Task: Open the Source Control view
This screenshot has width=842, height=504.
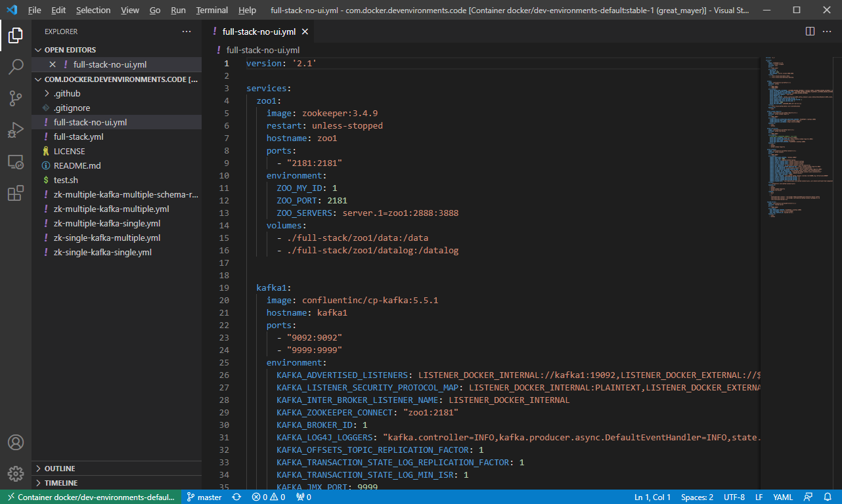Action: [16, 98]
